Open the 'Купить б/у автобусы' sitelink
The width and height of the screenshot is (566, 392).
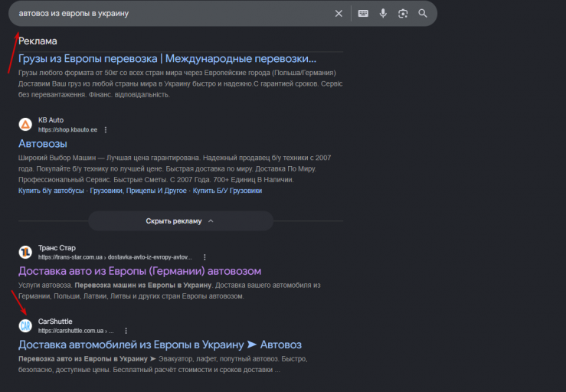click(51, 191)
